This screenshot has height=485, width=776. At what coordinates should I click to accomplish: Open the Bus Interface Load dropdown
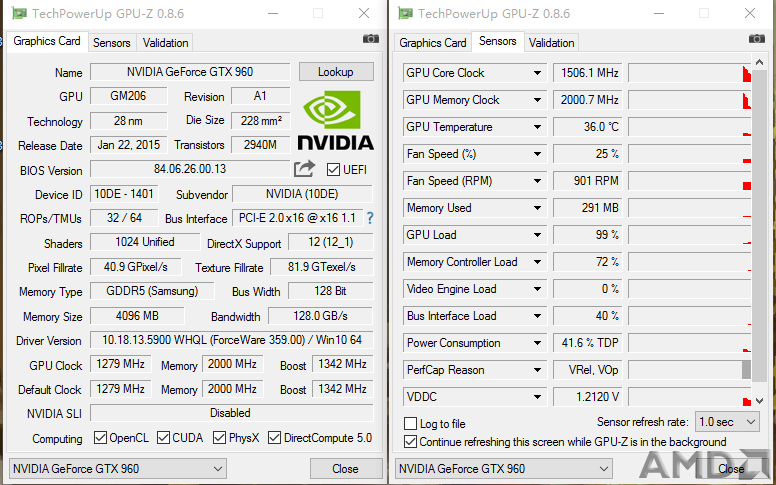coord(537,316)
